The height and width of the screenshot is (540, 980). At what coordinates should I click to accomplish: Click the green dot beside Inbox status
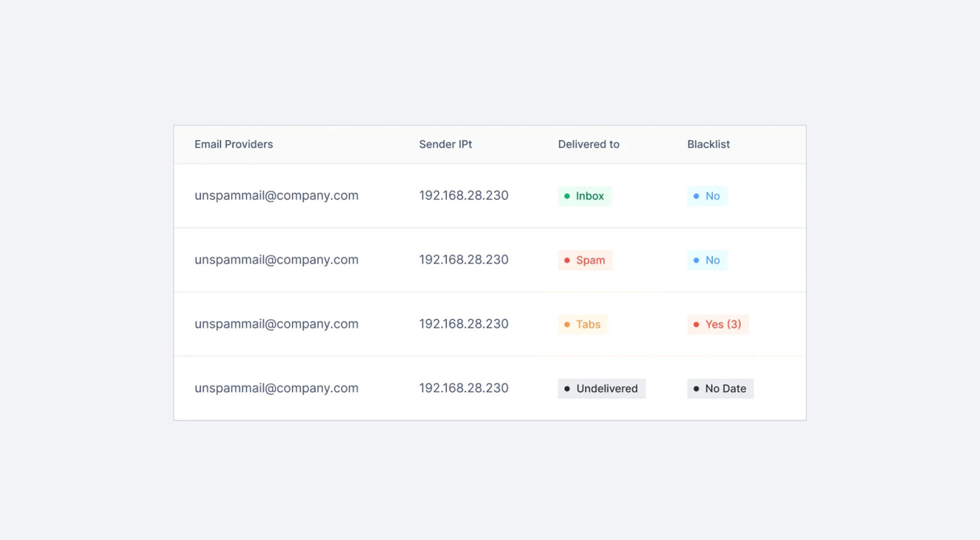[567, 196]
